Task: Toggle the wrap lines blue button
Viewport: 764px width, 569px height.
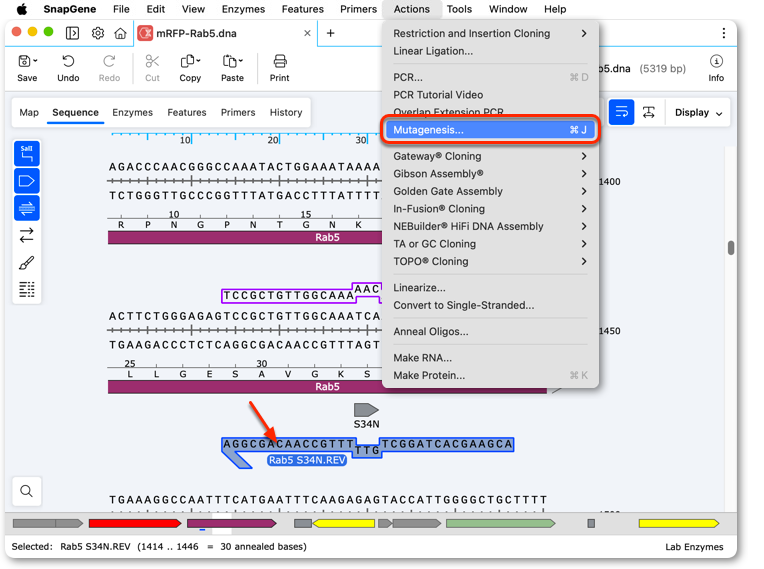Action: 621,112
